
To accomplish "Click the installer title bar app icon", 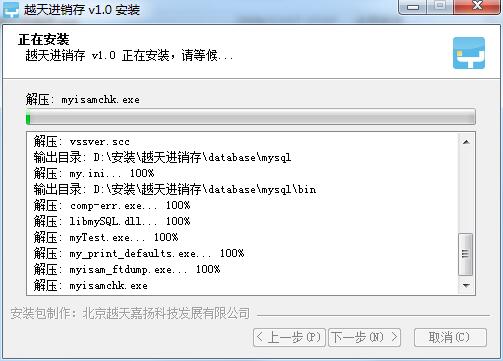I will pos(11,10).
